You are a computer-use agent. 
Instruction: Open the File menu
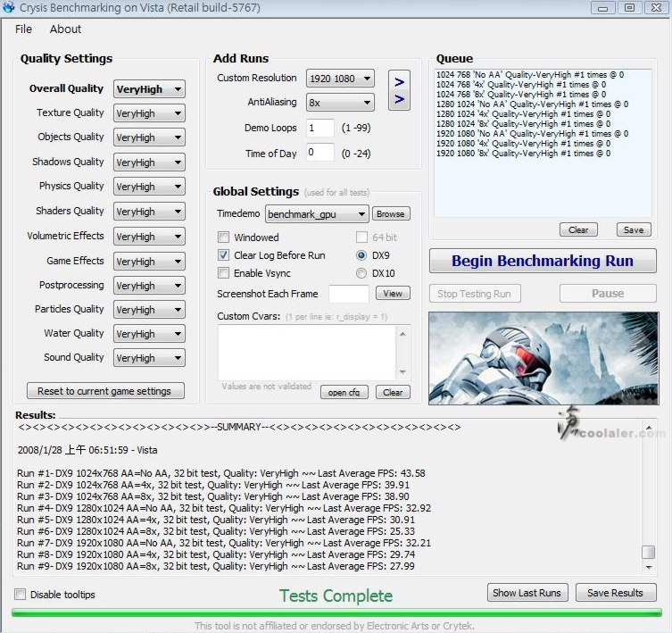tap(23, 29)
